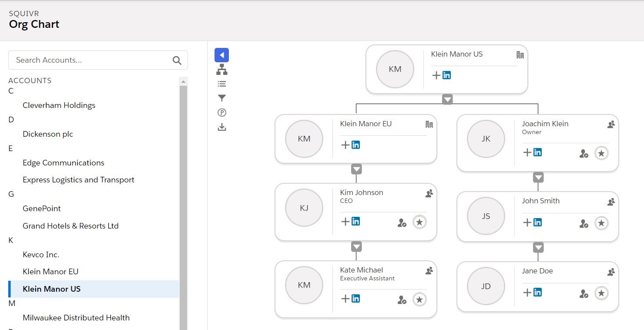Viewport: 644px width, 330px height.
Task: Download the org chart
Action: [x=221, y=127]
